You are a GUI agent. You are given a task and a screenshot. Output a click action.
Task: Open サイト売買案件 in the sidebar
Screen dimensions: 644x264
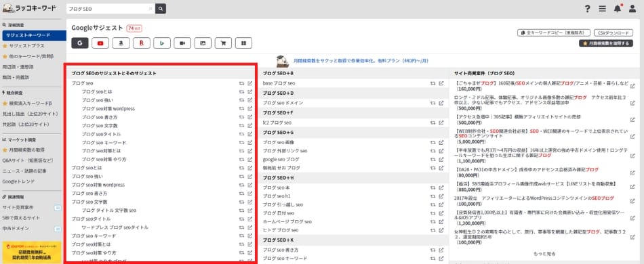(18, 207)
